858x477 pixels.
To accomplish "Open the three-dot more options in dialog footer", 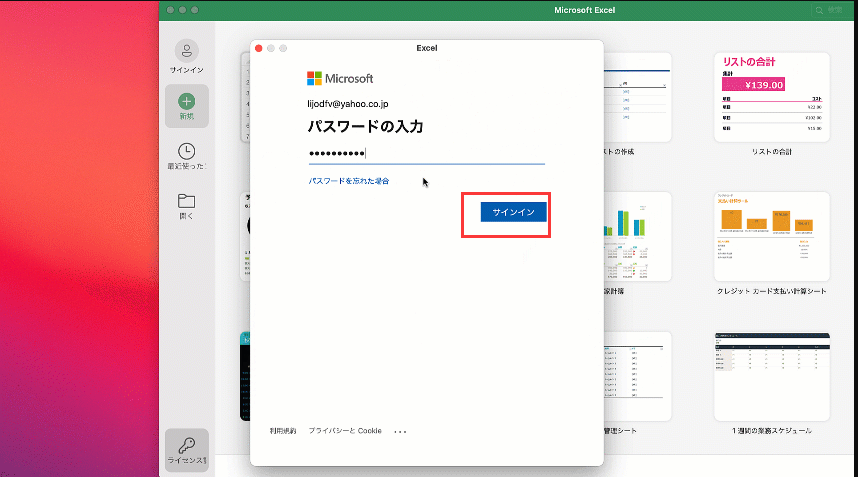I will [x=400, y=432].
